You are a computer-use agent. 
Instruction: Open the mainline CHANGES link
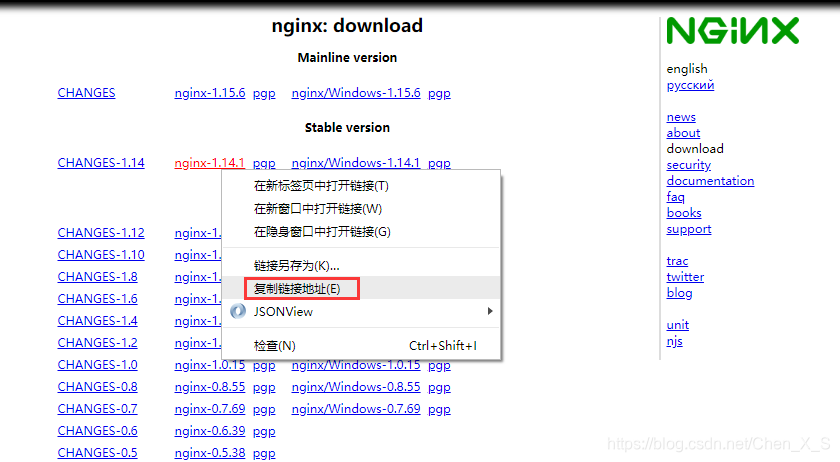click(86, 93)
